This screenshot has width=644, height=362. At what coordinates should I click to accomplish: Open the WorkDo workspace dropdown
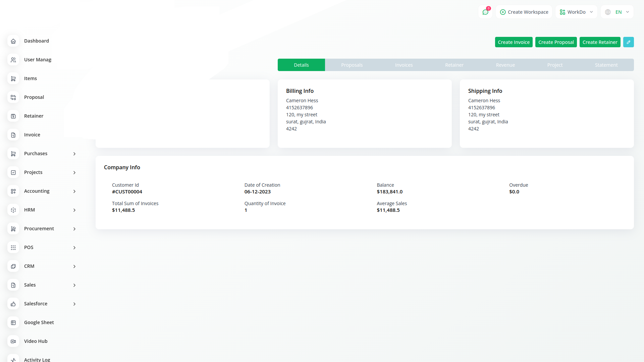(576, 12)
